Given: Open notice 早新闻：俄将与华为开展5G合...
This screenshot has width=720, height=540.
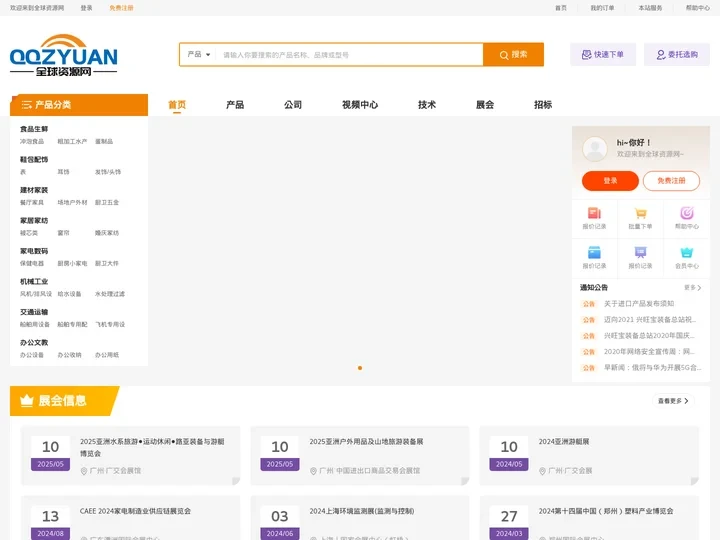Looking at the screenshot, I should pyautogui.click(x=652, y=368).
